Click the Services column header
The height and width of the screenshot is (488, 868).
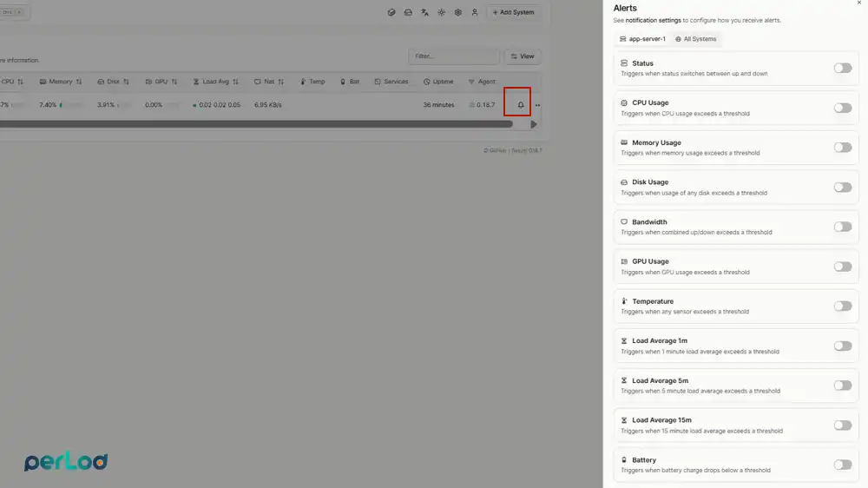point(391,82)
